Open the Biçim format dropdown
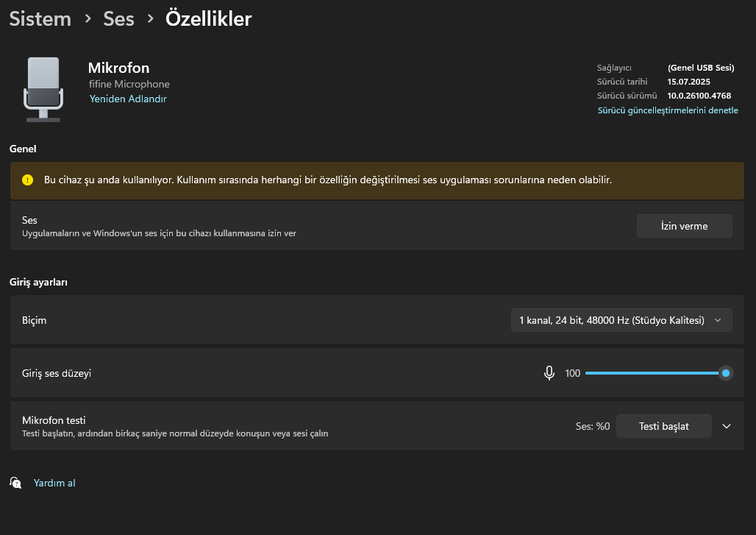This screenshot has width=756, height=535. coord(621,320)
